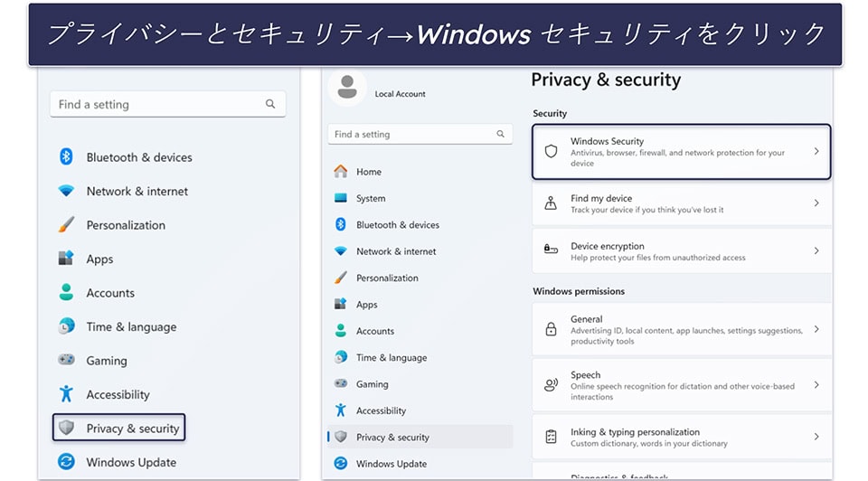Click the Find my device icon
The image size is (868, 481).
(x=551, y=203)
